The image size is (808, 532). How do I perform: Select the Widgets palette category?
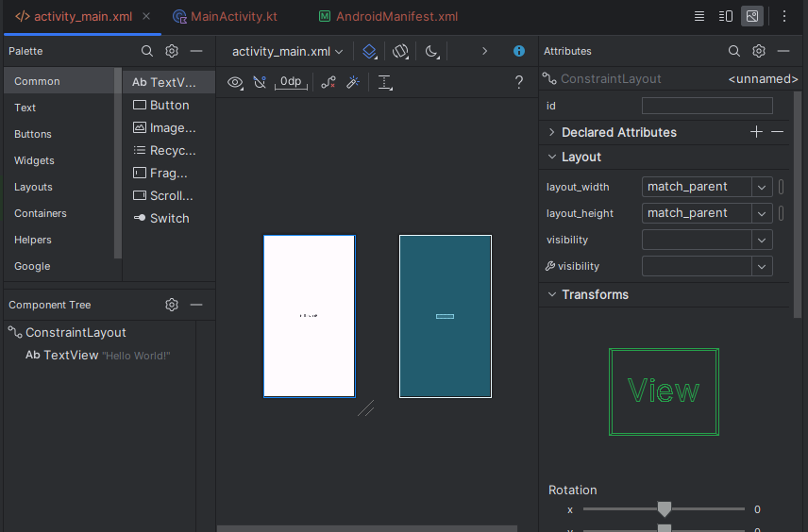tap(59, 160)
